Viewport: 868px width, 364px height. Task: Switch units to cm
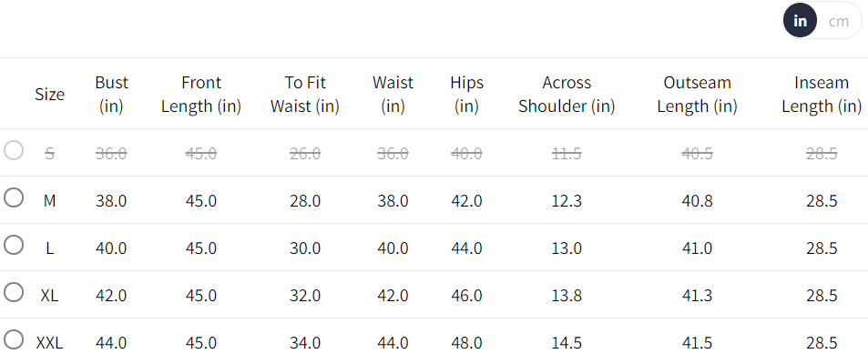839,22
